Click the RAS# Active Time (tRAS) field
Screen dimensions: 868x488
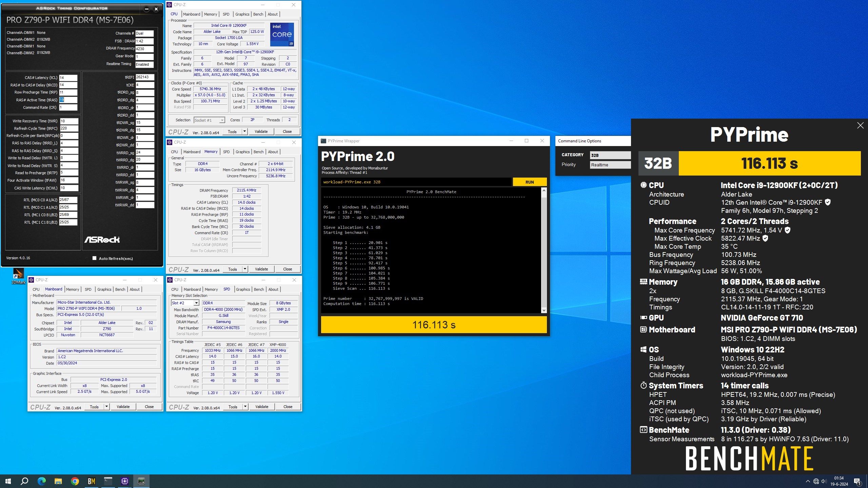click(x=68, y=100)
